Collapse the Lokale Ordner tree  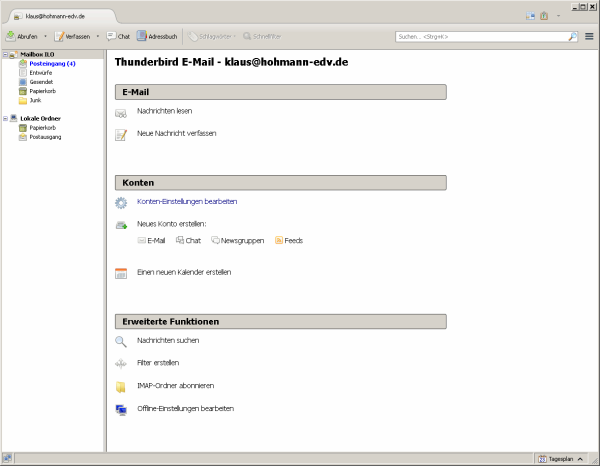(5, 119)
